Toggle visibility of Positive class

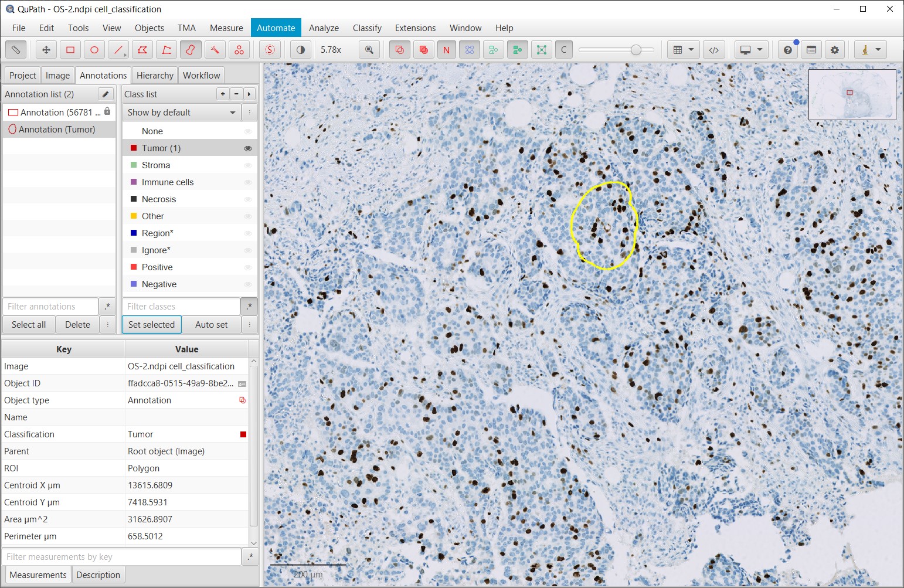pyautogui.click(x=248, y=267)
